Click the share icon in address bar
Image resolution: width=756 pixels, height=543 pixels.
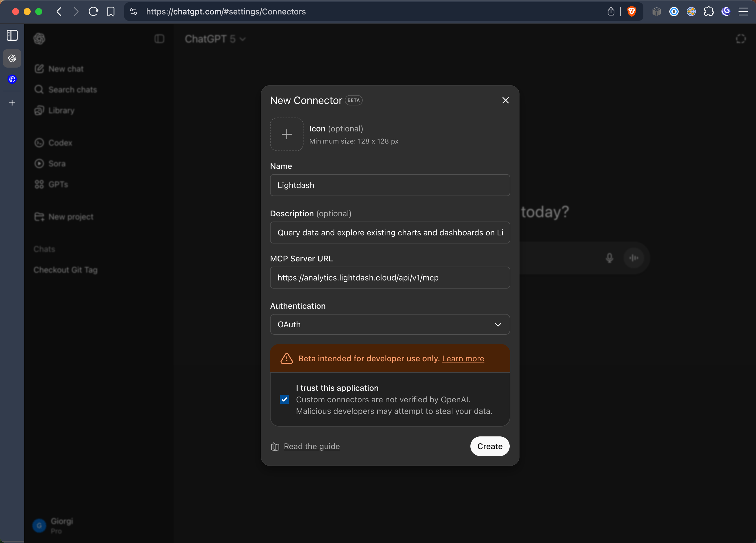pyautogui.click(x=611, y=12)
